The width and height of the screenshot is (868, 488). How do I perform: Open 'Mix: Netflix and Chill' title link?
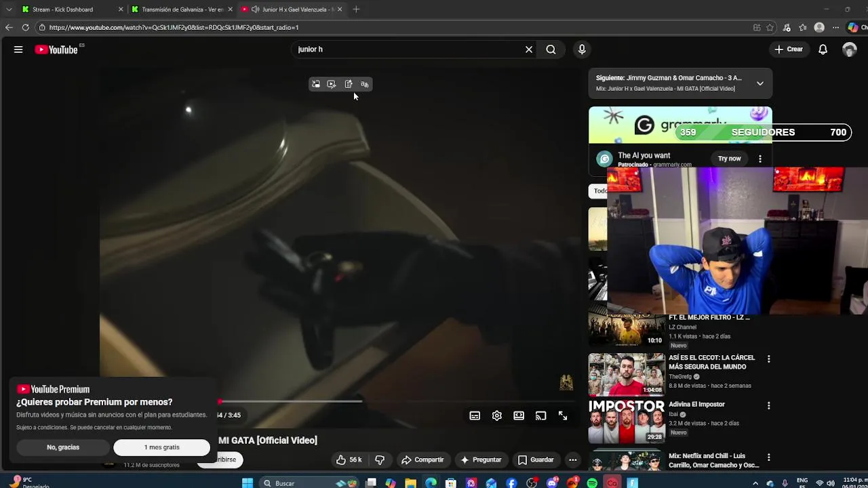click(713, 461)
